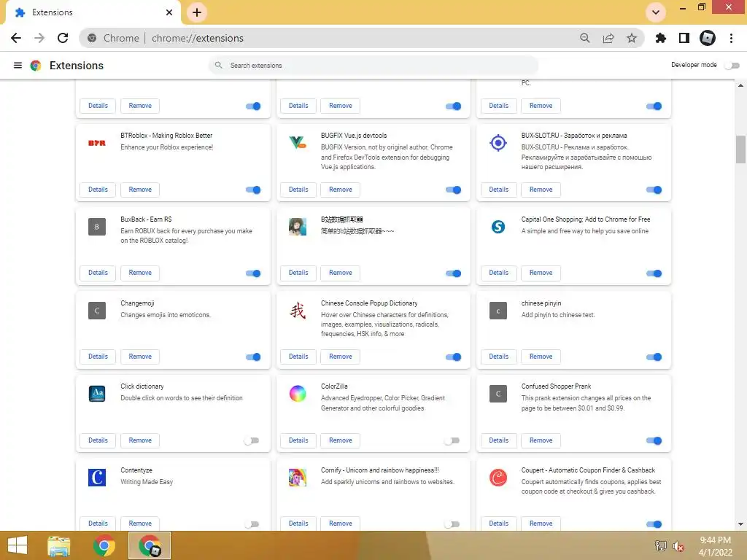Remove the Coupert extension
Image resolution: width=747 pixels, height=560 pixels.
tap(541, 524)
